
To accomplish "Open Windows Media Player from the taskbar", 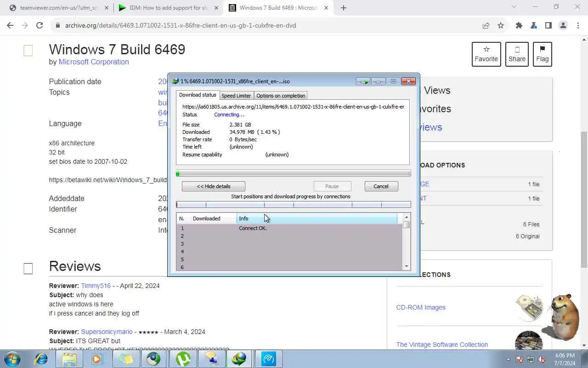I will pos(97,359).
